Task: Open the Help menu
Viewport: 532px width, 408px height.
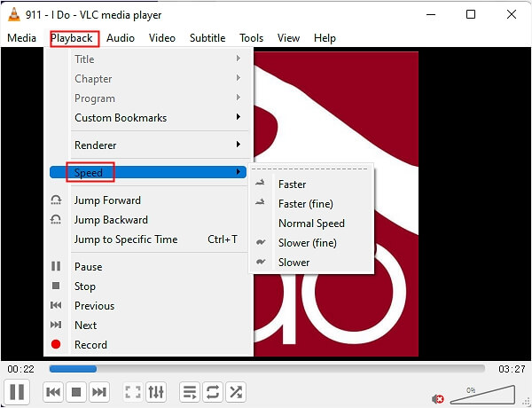Action: [325, 37]
